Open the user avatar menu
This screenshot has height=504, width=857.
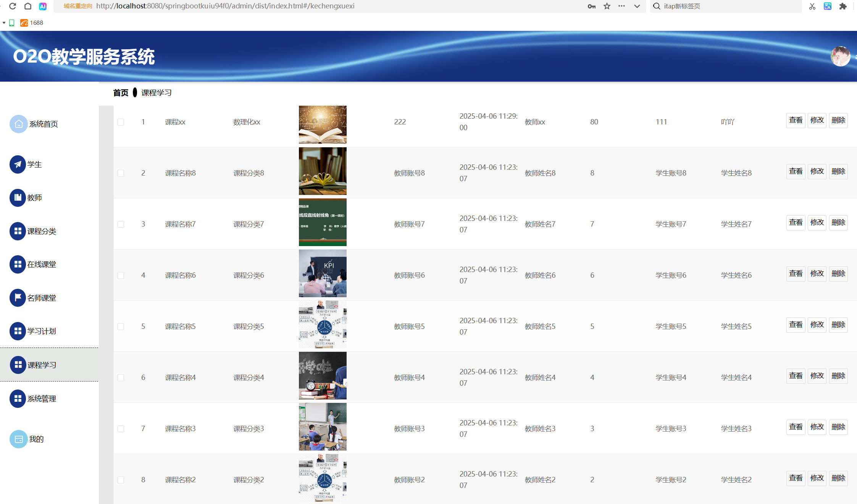pos(840,56)
